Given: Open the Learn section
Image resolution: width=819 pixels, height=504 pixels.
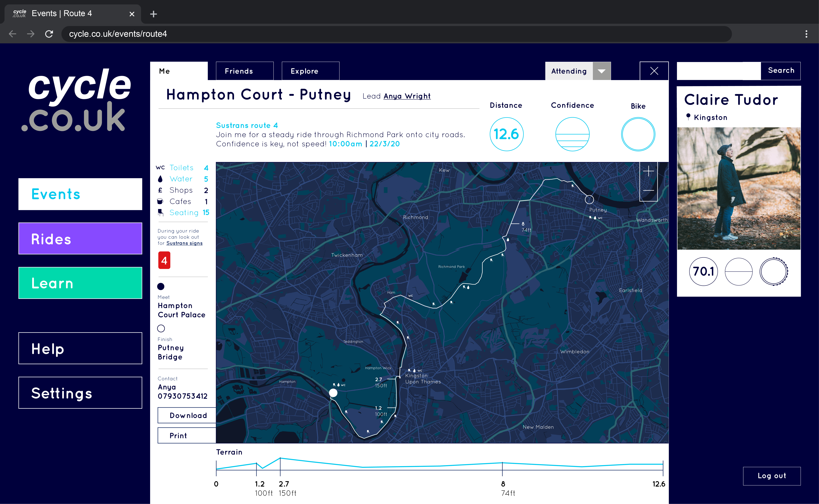Looking at the screenshot, I should point(80,283).
